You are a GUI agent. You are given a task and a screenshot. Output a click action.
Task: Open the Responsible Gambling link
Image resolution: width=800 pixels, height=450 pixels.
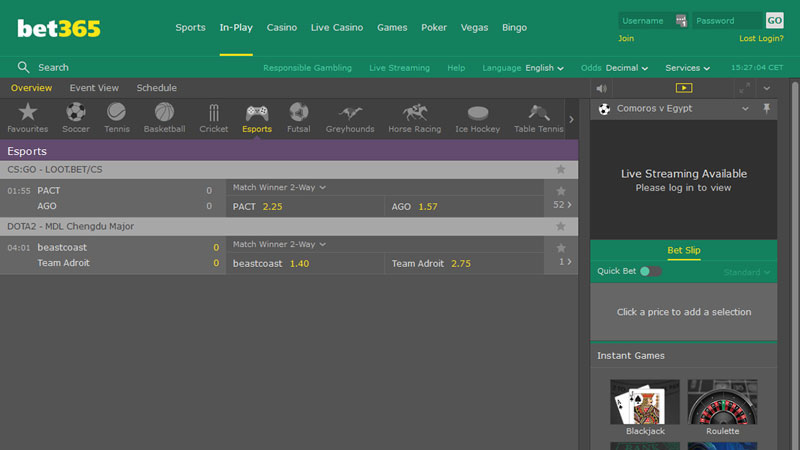click(307, 68)
